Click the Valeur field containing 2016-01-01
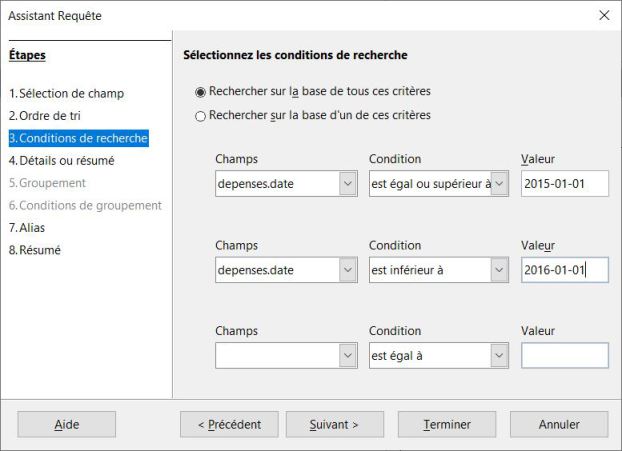The width and height of the screenshot is (622, 451). tap(564, 270)
